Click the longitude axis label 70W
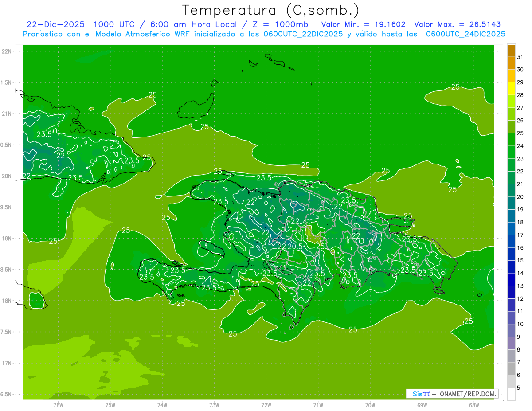Viewport: 532px width, 411px height. click(370, 405)
